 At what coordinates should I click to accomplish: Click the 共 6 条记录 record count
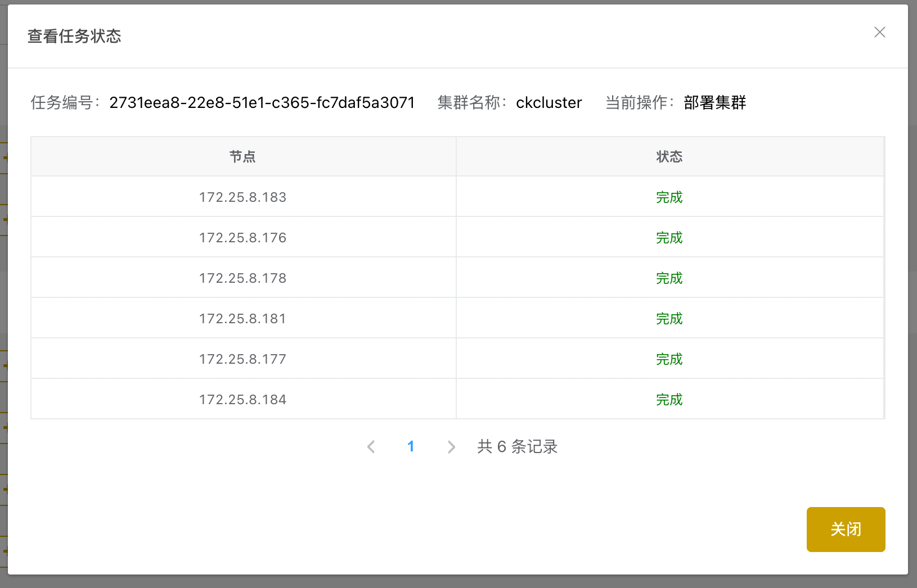click(x=517, y=447)
